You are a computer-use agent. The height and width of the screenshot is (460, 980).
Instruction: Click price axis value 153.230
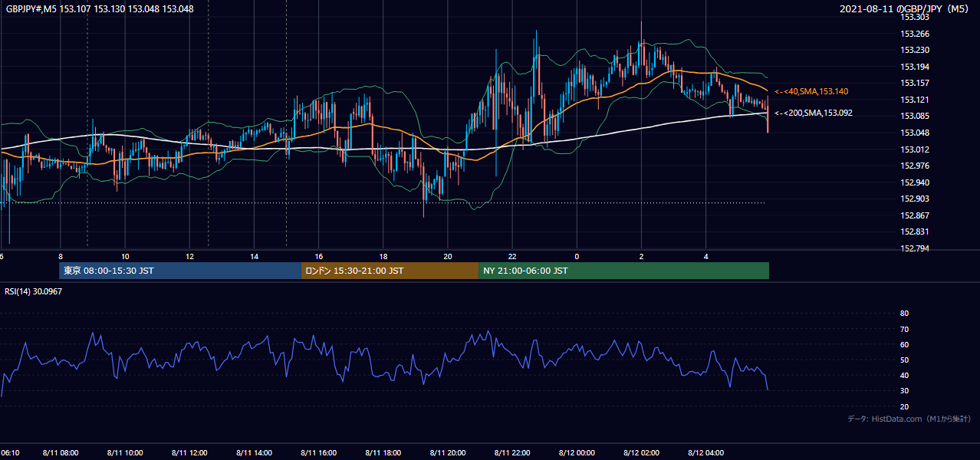(914, 51)
